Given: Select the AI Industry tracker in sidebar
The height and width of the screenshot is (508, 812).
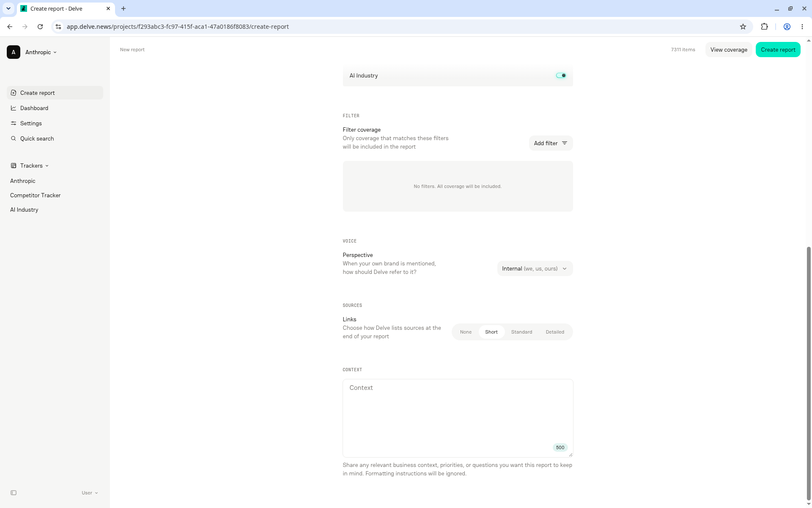Looking at the screenshot, I should point(24,210).
